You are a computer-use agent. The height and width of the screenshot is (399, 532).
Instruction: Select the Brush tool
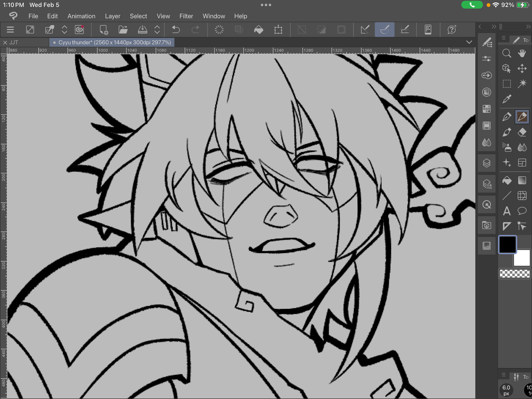pos(507,132)
